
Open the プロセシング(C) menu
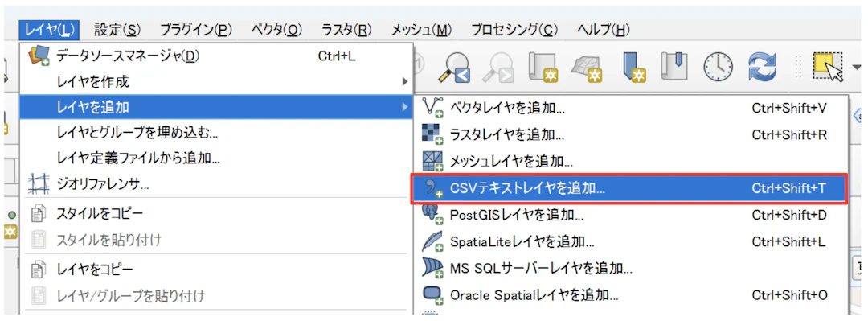click(x=515, y=30)
